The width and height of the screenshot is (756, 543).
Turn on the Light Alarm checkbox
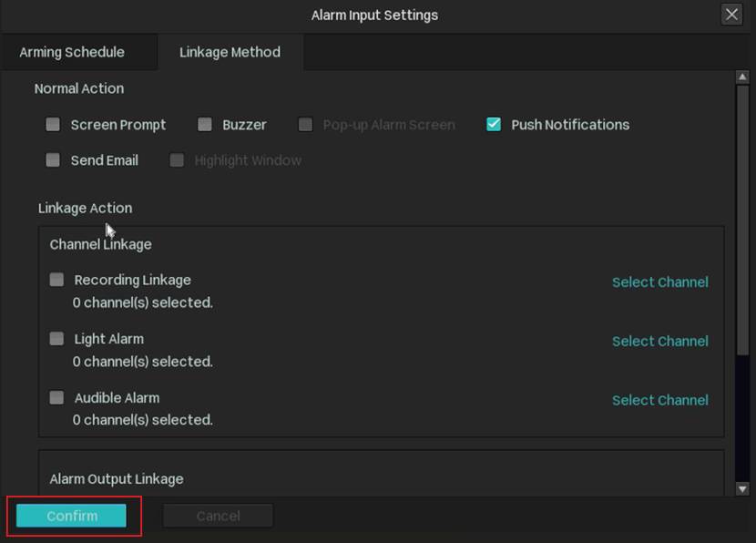(x=56, y=339)
